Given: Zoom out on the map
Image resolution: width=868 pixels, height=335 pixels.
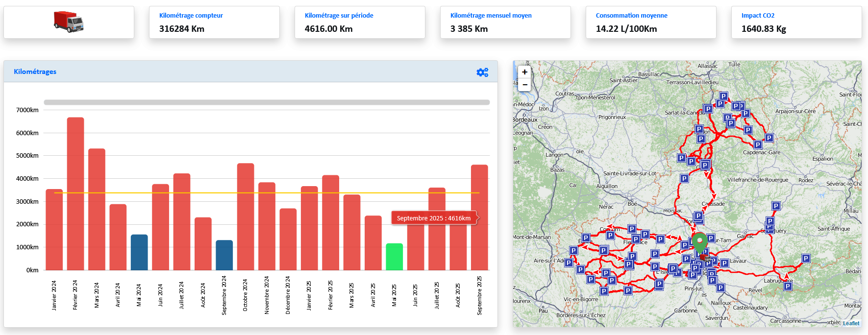Looking at the screenshot, I should 524,85.
